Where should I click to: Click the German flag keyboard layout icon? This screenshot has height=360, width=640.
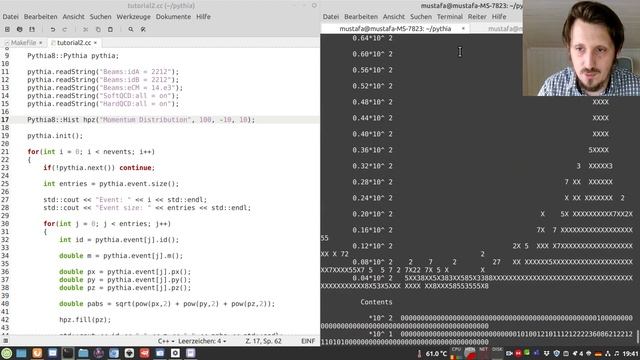(598, 354)
